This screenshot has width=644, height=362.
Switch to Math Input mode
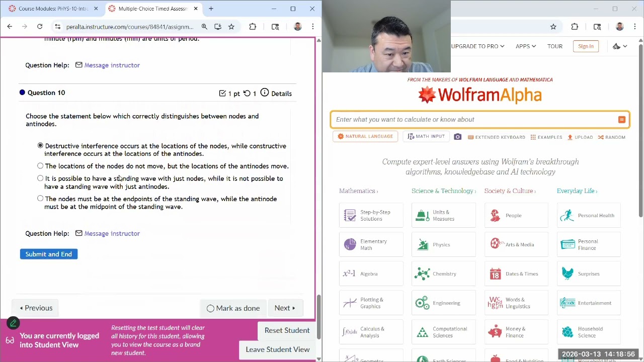coord(427,136)
